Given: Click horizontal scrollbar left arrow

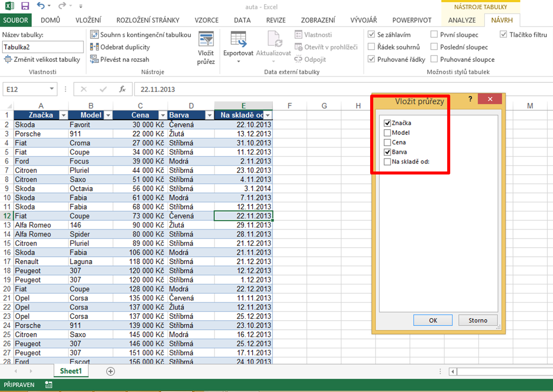Looking at the screenshot, I should click(x=453, y=372).
